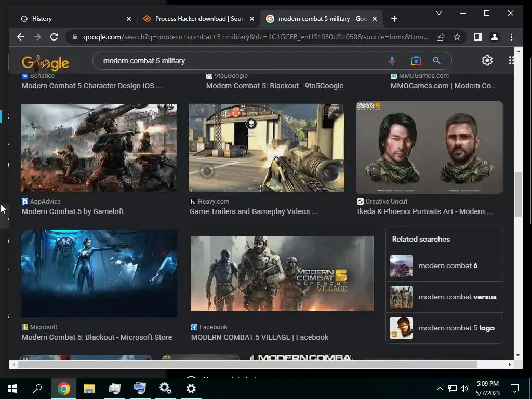This screenshot has width=532, height=399.
Task: Click the Google doodle logo
Action: (45, 62)
